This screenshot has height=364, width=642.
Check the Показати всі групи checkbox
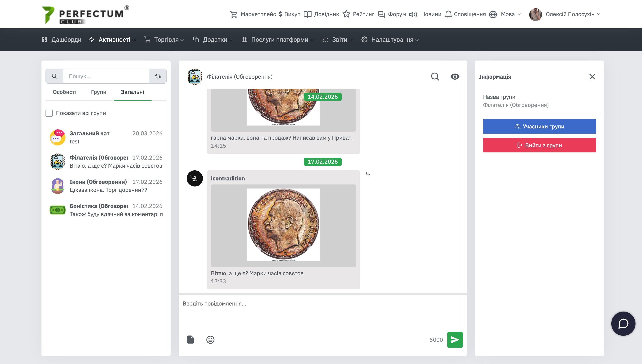pos(49,113)
